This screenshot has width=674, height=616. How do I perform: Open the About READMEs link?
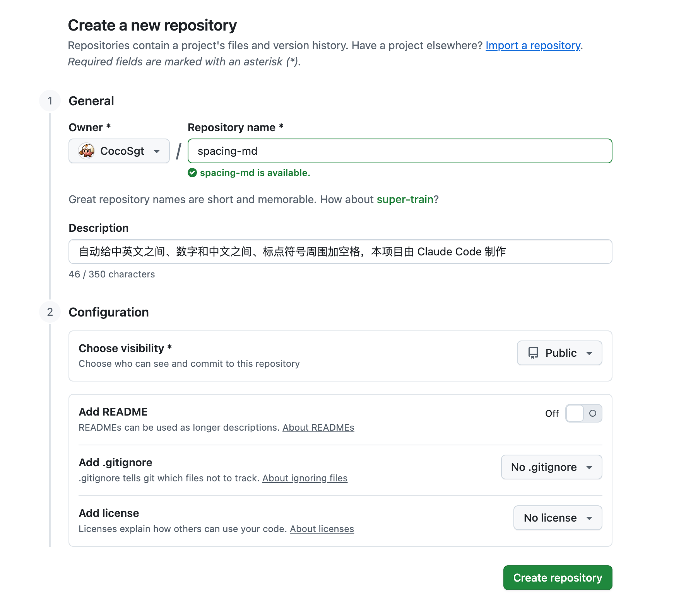(x=318, y=428)
